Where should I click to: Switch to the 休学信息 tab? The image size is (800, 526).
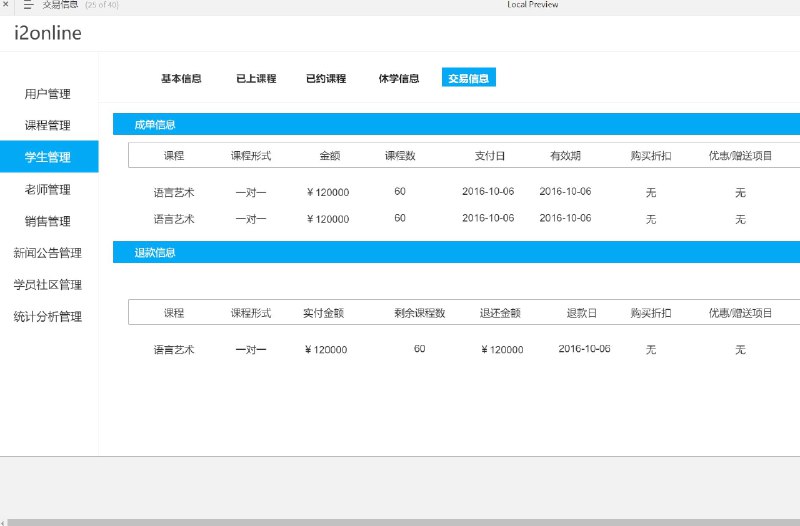[398, 79]
